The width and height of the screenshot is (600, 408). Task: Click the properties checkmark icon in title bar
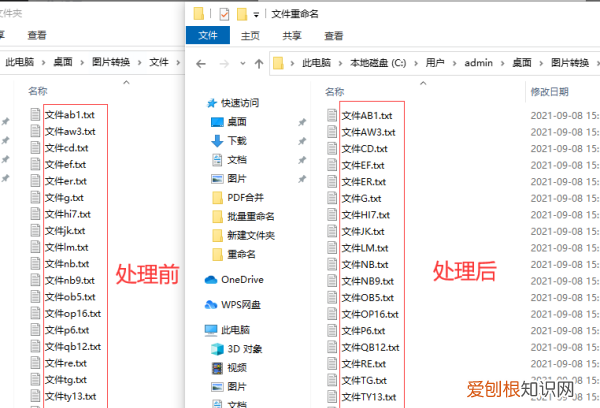point(224,15)
